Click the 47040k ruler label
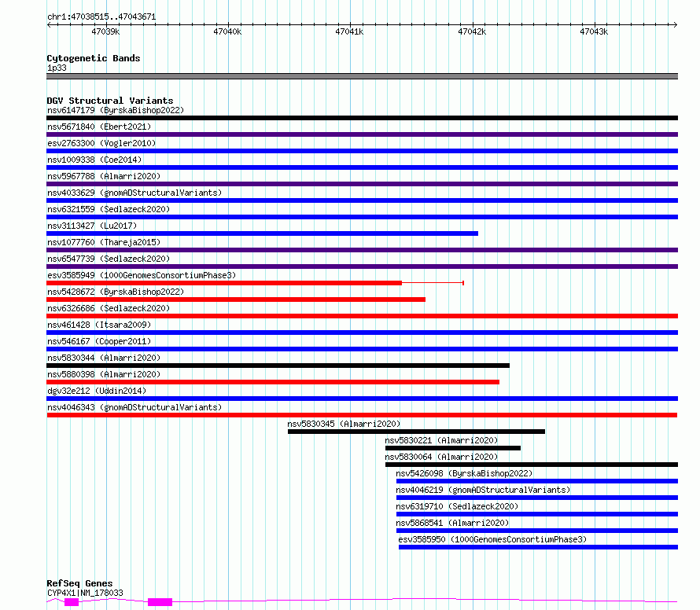 (x=227, y=31)
